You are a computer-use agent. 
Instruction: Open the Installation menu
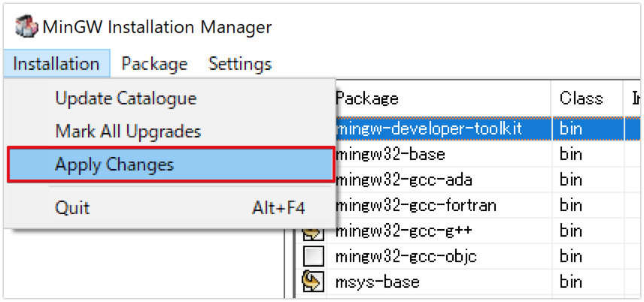(x=56, y=64)
